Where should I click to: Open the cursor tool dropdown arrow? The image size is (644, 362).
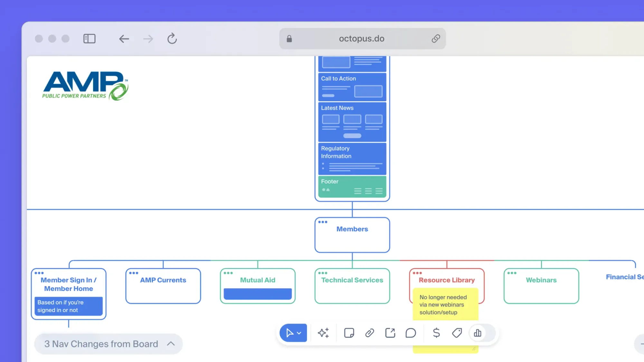pyautogui.click(x=299, y=333)
